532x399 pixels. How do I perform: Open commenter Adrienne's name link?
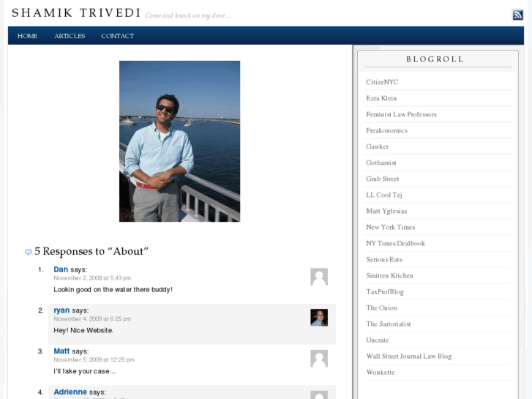tap(70, 392)
